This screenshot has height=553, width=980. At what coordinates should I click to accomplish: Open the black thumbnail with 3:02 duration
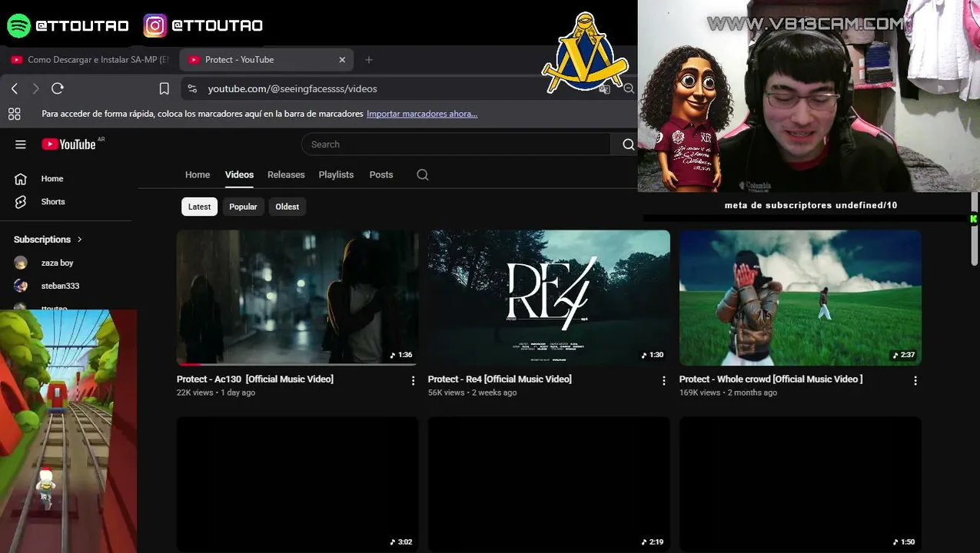[297, 485]
